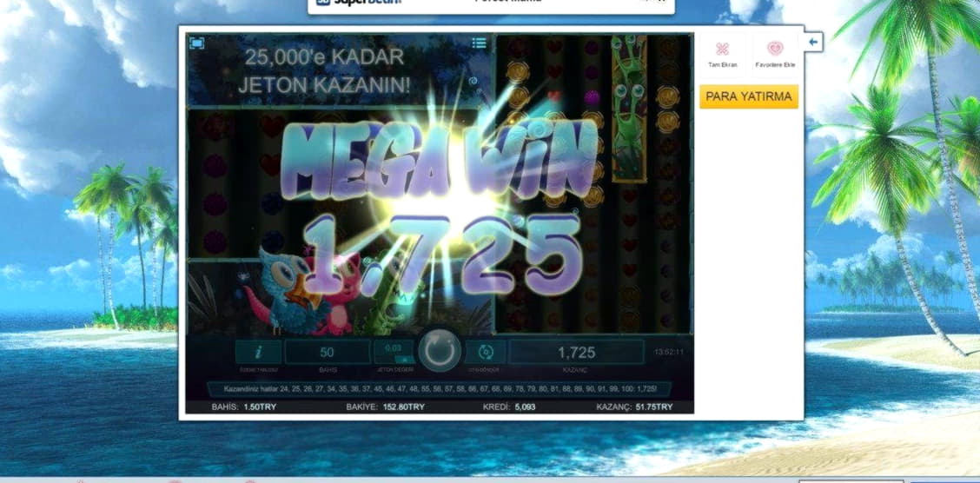The width and height of the screenshot is (980, 483).
Task: Open the game menu list icon
Action: (479, 43)
